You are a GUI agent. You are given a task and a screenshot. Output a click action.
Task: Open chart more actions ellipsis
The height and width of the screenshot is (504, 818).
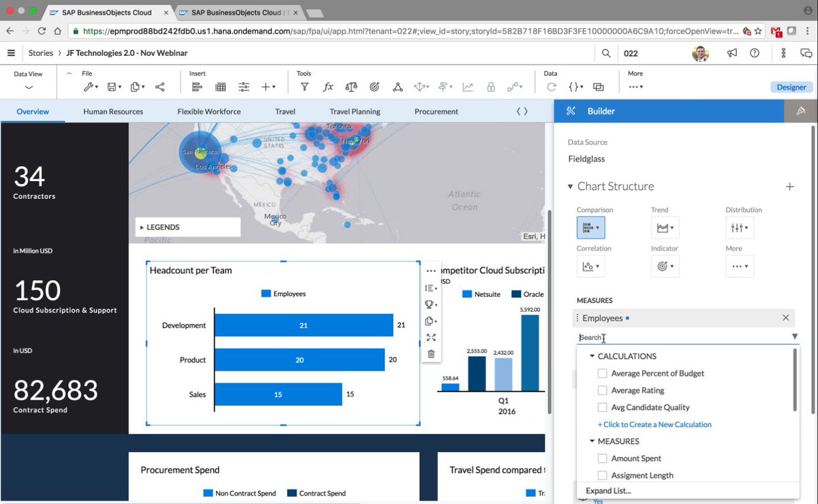[431, 271]
